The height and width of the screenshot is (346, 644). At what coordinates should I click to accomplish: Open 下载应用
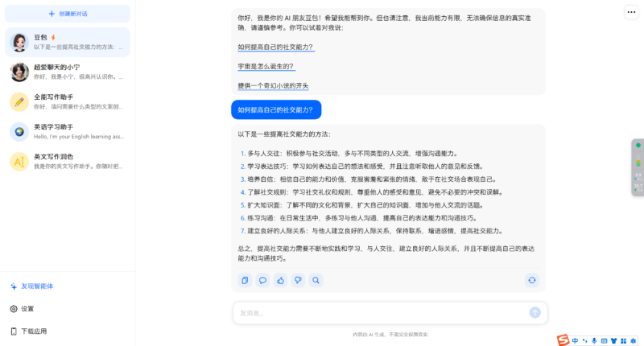pos(29,332)
